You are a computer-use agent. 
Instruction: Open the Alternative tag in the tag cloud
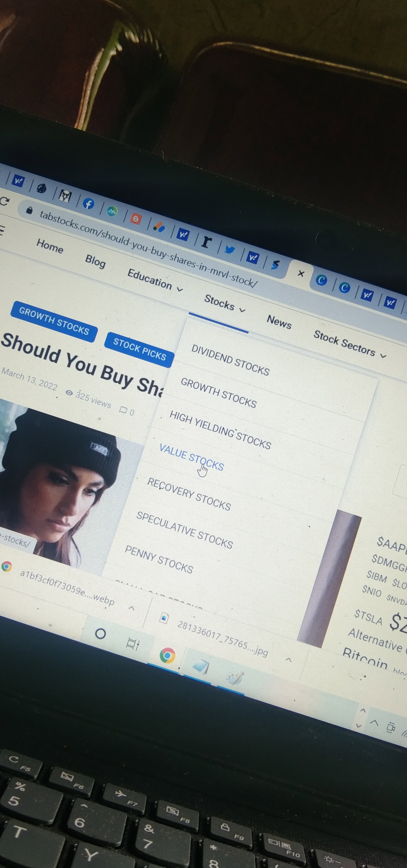point(375,640)
